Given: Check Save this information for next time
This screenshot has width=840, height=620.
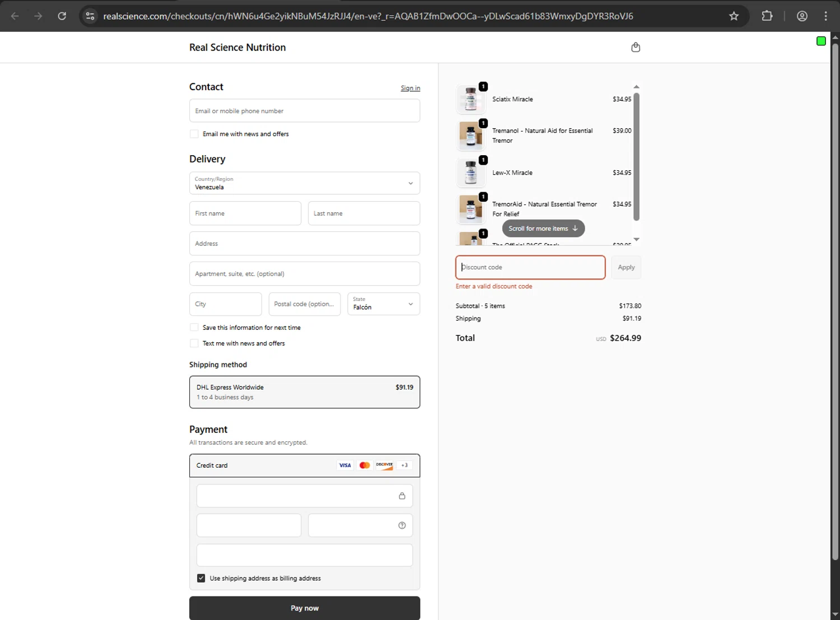Looking at the screenshot, I should tap(194, 328).
